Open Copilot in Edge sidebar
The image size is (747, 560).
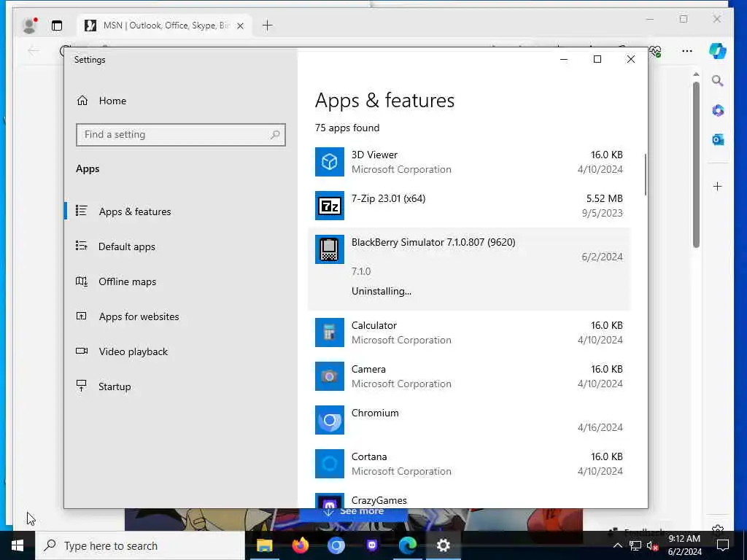pos(718,51)
